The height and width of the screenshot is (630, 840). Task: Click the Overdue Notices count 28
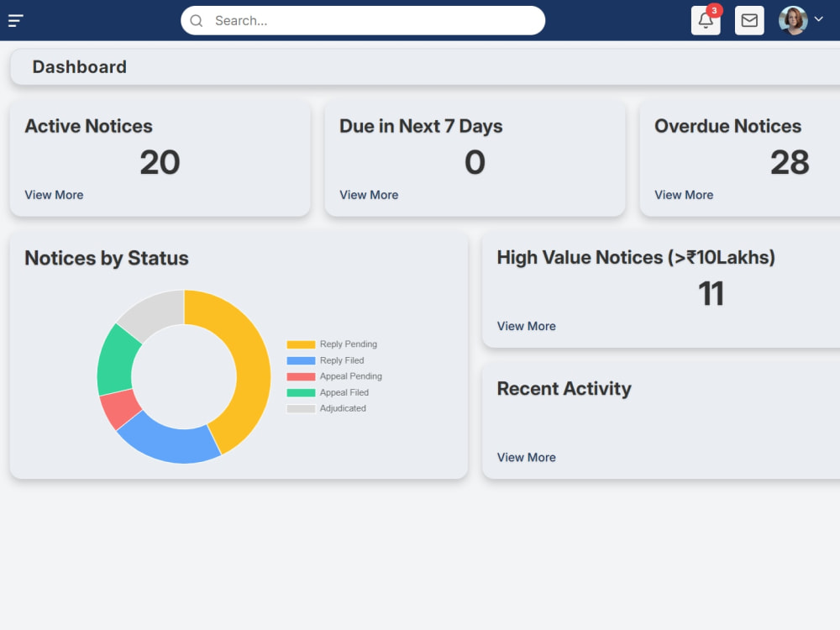click(790, 162)
